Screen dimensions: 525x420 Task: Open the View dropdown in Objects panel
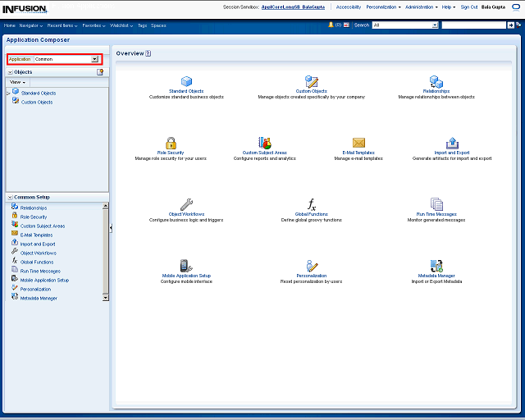tap(17, 82)
